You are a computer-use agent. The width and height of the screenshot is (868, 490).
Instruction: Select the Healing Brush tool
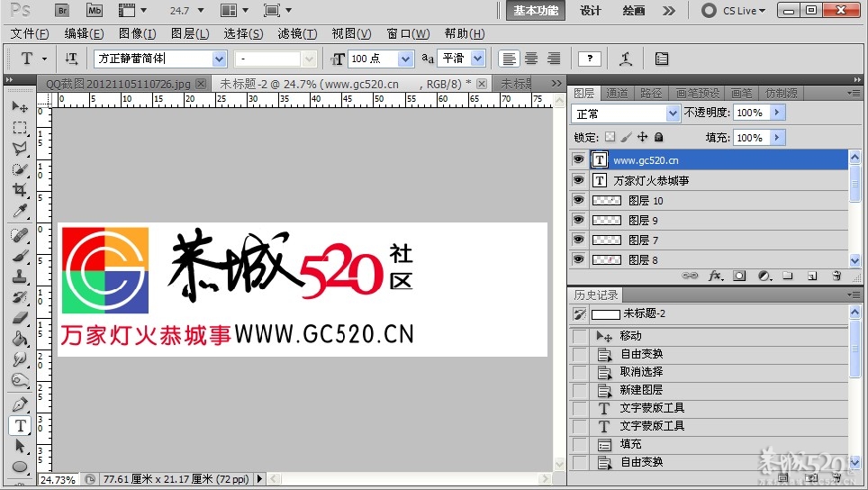tap(20, 235)
